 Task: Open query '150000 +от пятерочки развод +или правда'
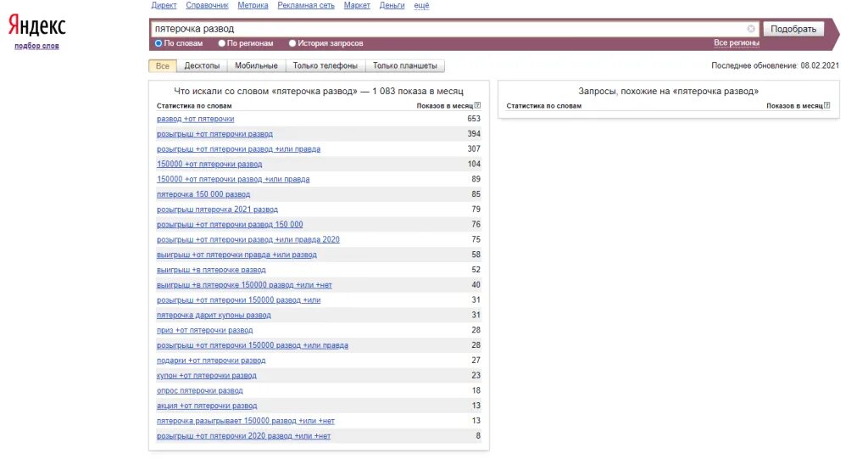[x=233, y=179]
